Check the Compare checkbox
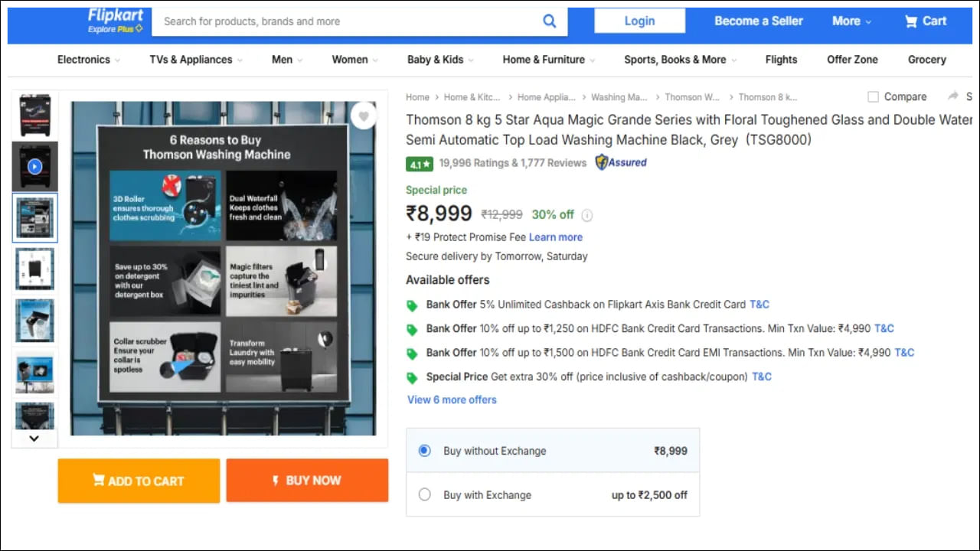The height and width of the screenshot is (551, 980). pyautogui.click(x=873, y=97)
